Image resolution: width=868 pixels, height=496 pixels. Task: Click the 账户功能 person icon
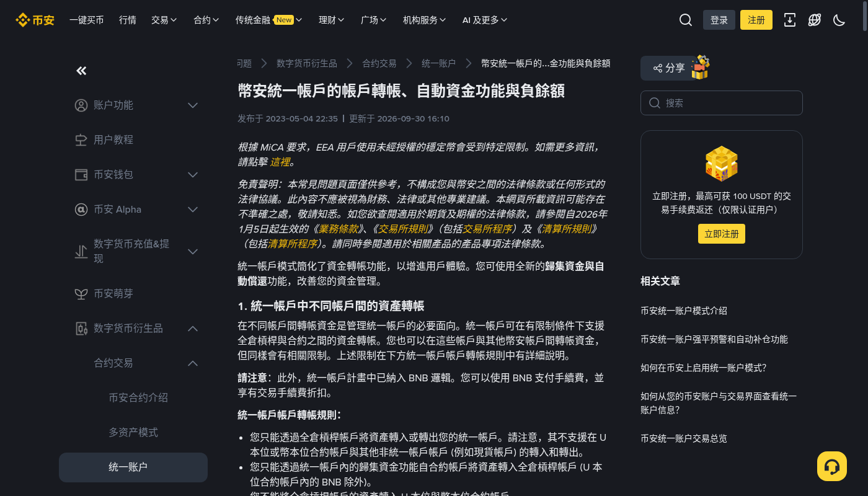click(x=81, y=105)
